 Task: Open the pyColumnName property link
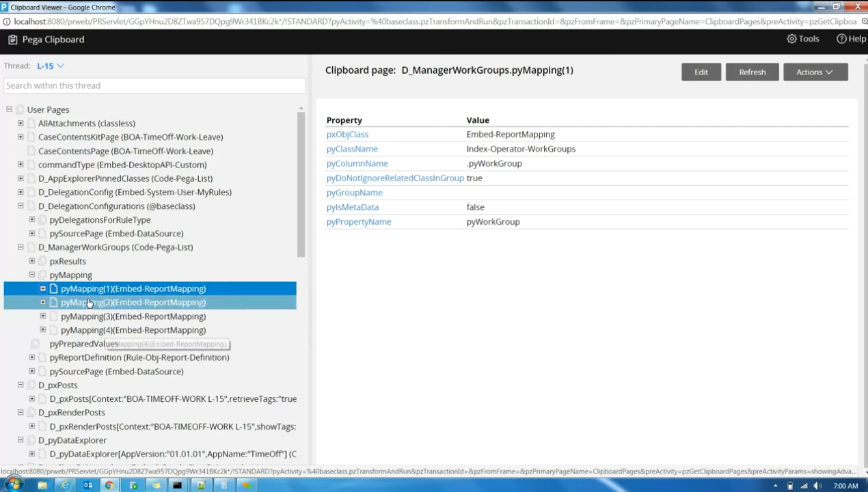coord(357,163)
